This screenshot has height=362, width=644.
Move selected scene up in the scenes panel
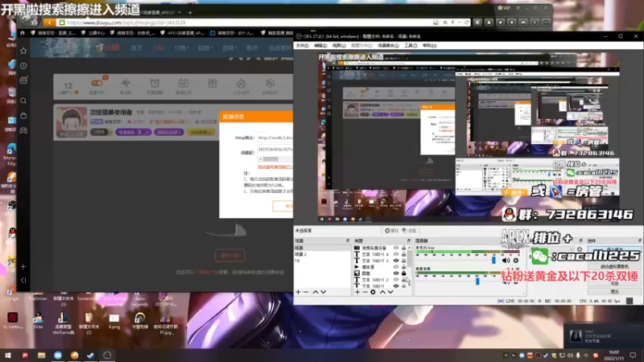coord(316,292)
